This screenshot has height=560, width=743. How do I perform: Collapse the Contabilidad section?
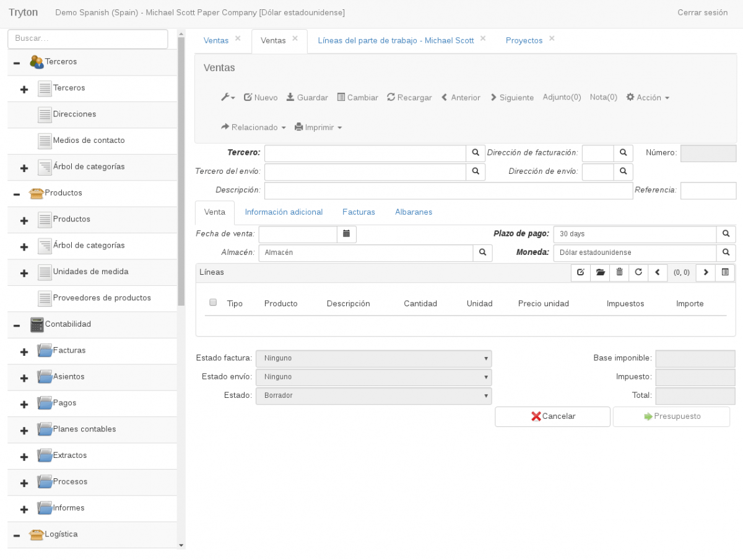pyautogui.click(x=17, y=324)
